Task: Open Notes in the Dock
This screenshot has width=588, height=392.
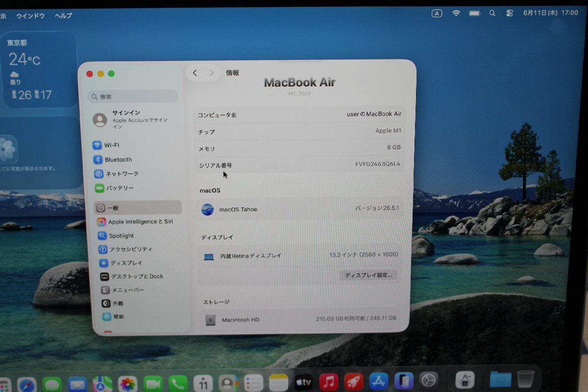Action: click(x=279, y=382)
